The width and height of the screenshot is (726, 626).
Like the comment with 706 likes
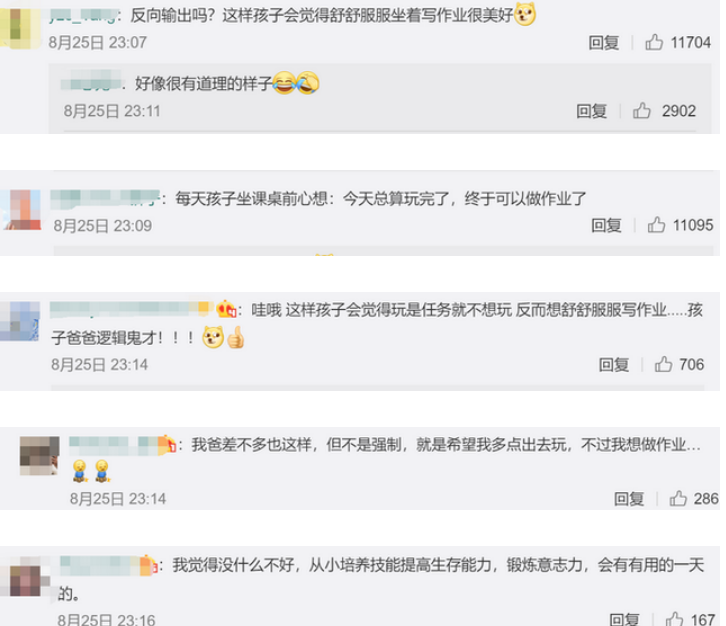click(663, 364)
